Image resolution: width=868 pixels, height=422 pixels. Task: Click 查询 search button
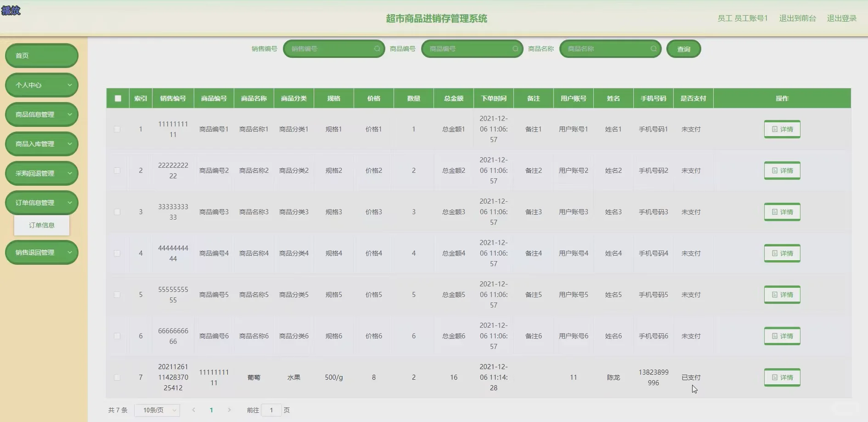[x=684, y=49]
